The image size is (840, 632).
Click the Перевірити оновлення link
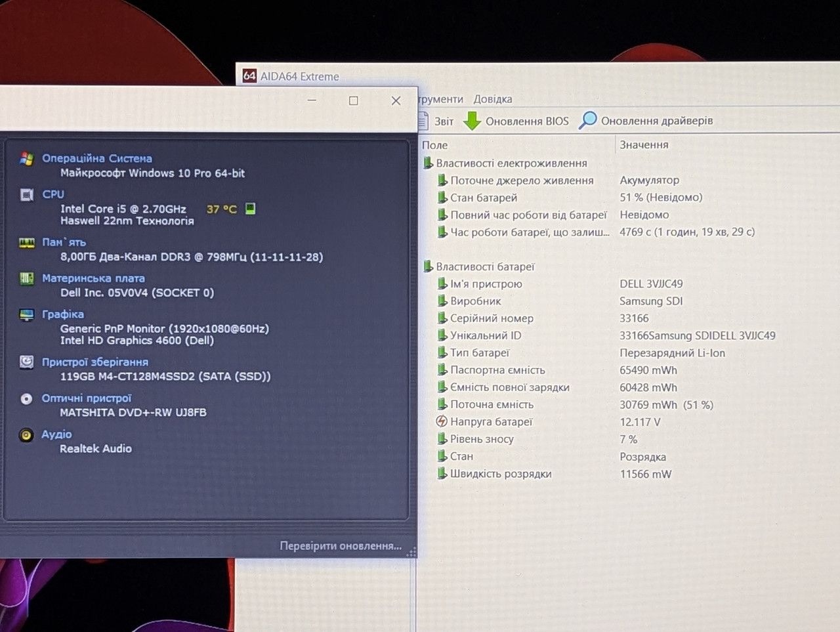[x=341, y=546]
